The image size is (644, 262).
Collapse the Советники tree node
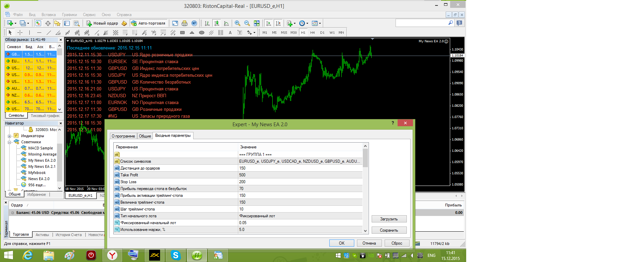coord(10,142)
